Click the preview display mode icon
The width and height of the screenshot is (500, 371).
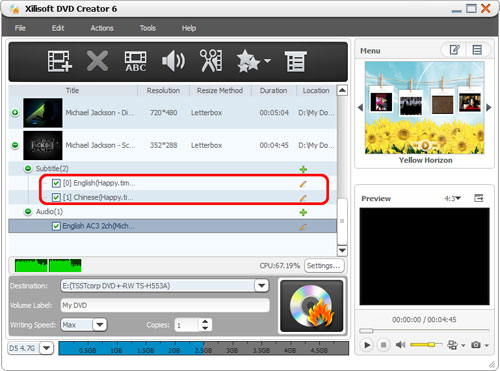[x=452, y=345]
